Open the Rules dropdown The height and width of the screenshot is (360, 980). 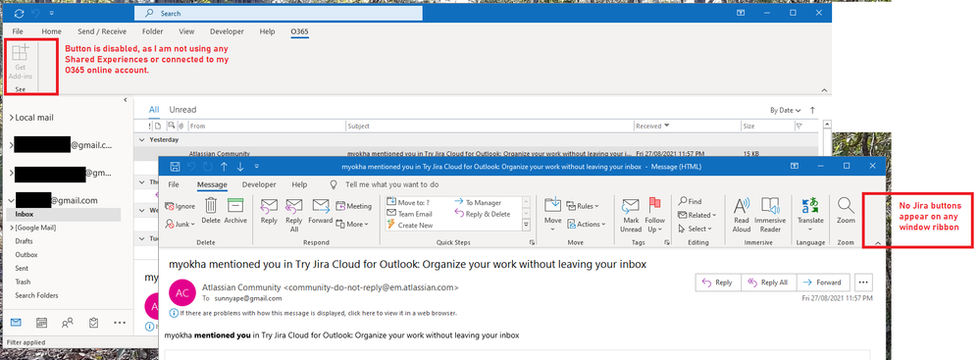pyautogui.click(x=583, y=206)
